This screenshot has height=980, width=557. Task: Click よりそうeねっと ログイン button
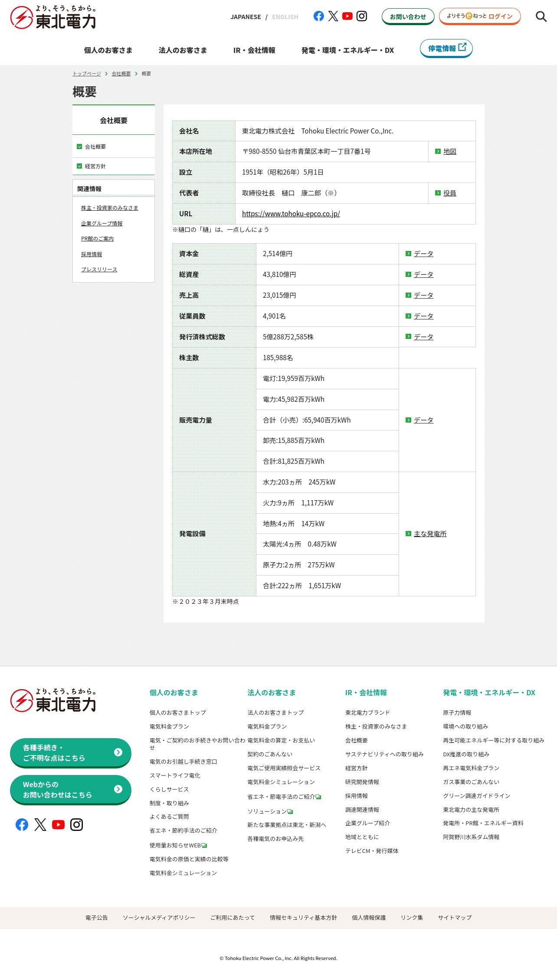pos(480,16)
